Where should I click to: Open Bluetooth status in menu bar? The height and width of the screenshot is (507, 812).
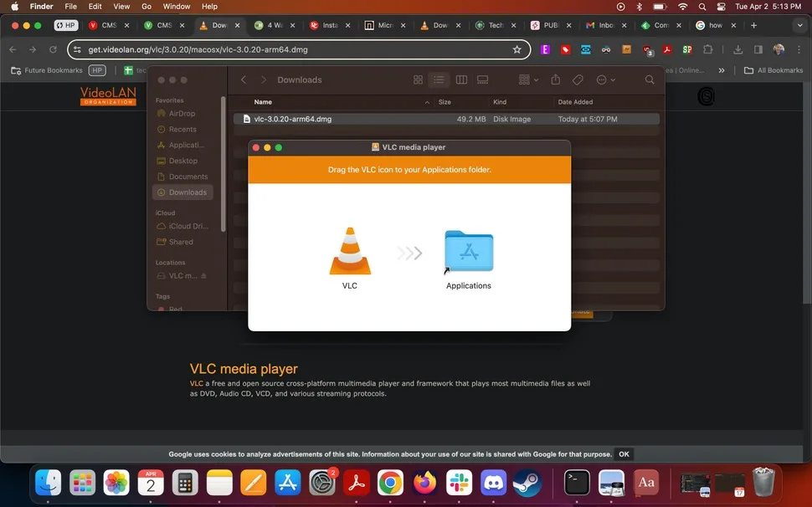(x=639, y=7)
